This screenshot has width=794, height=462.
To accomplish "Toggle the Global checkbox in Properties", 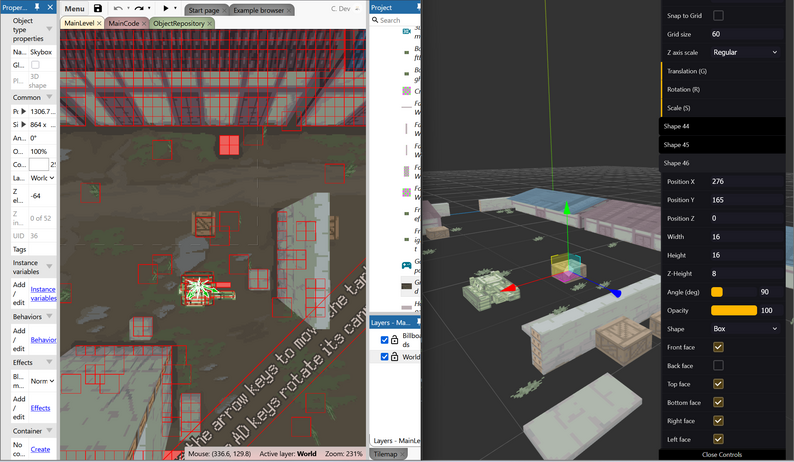I will [x=35, y=65].
